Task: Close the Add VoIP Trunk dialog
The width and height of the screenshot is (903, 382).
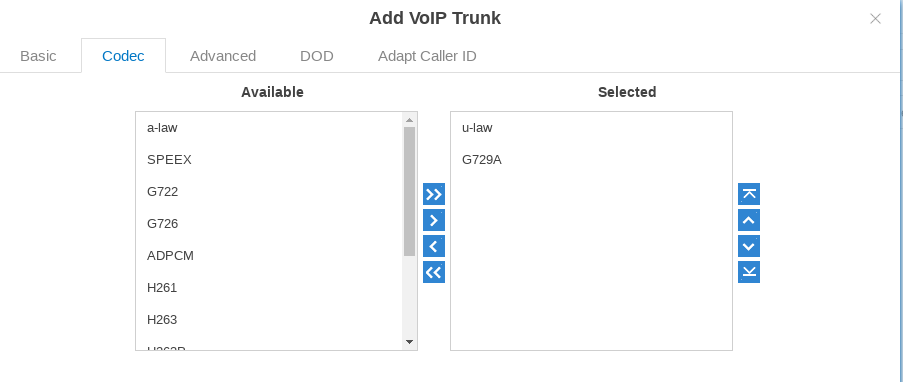Action: pos(875,18)
